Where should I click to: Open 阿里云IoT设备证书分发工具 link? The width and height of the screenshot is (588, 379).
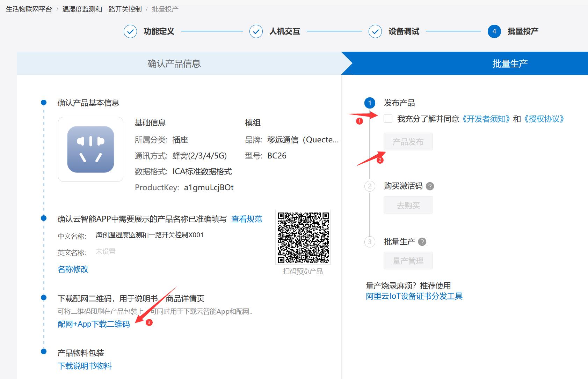pos(414,296)
